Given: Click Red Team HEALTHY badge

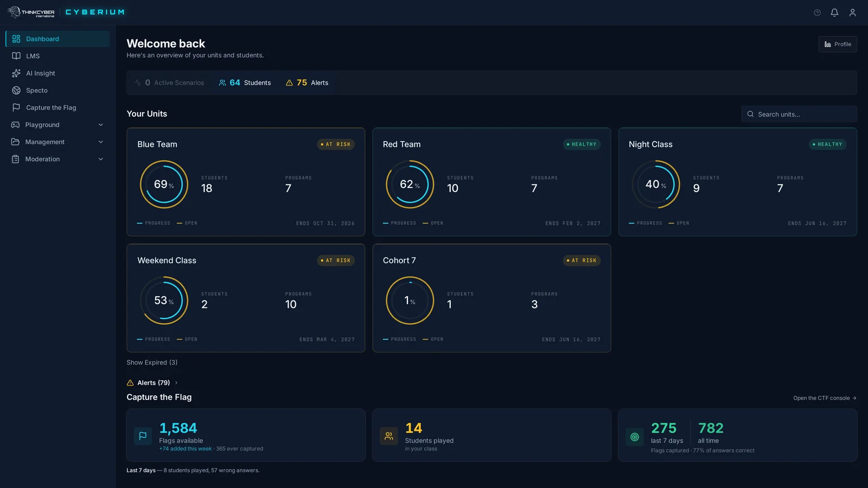Looking at the screenshot, I should pyautogui.click(x=582, y=144).
